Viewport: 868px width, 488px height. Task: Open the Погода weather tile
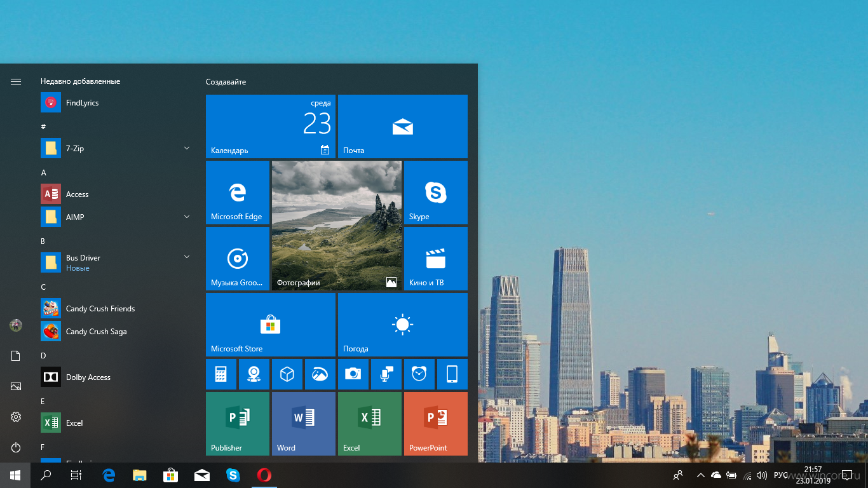(x=403, y=325)
